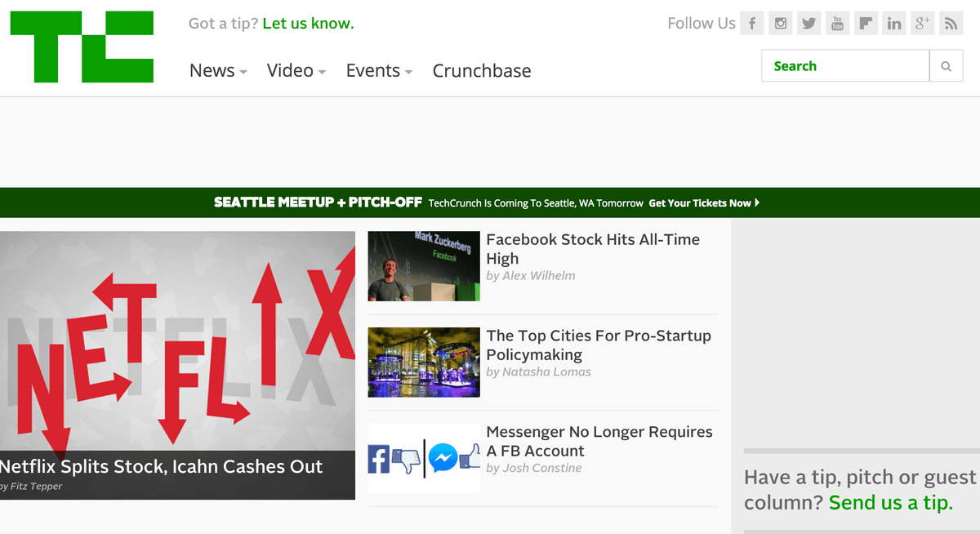Expand the Video dropdown menu
Screen dimensions: 980x534
tap(296, 71)
